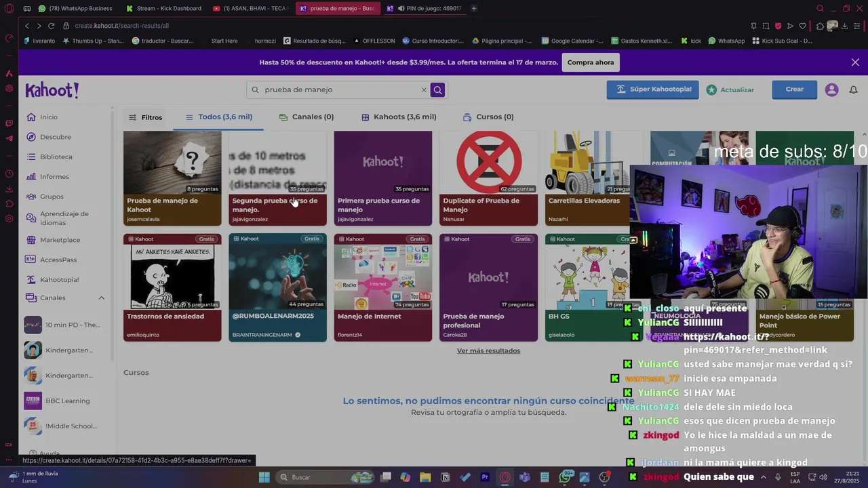Open the profile avatar menu

coord(831,89)
